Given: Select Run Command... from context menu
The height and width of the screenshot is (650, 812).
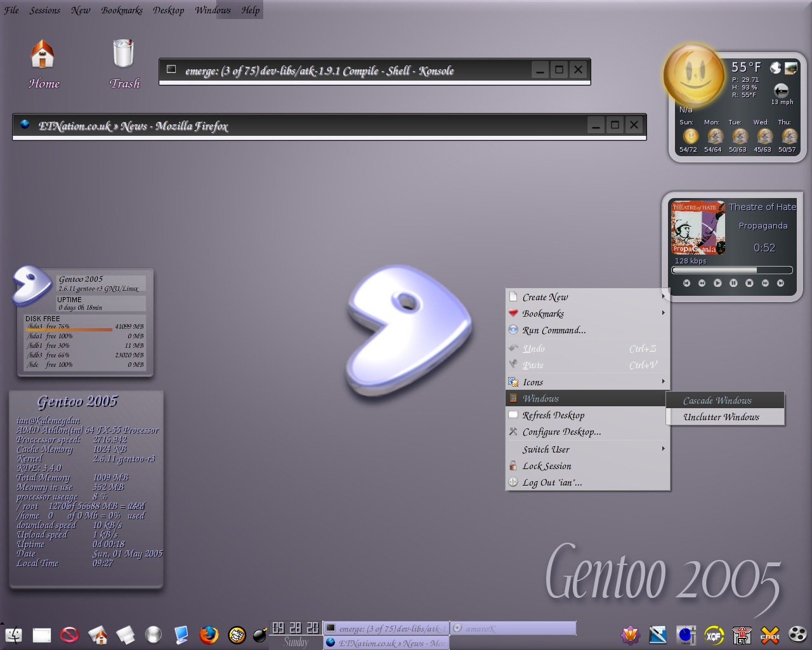Looking at the screenshot, I should pos(587,329).
